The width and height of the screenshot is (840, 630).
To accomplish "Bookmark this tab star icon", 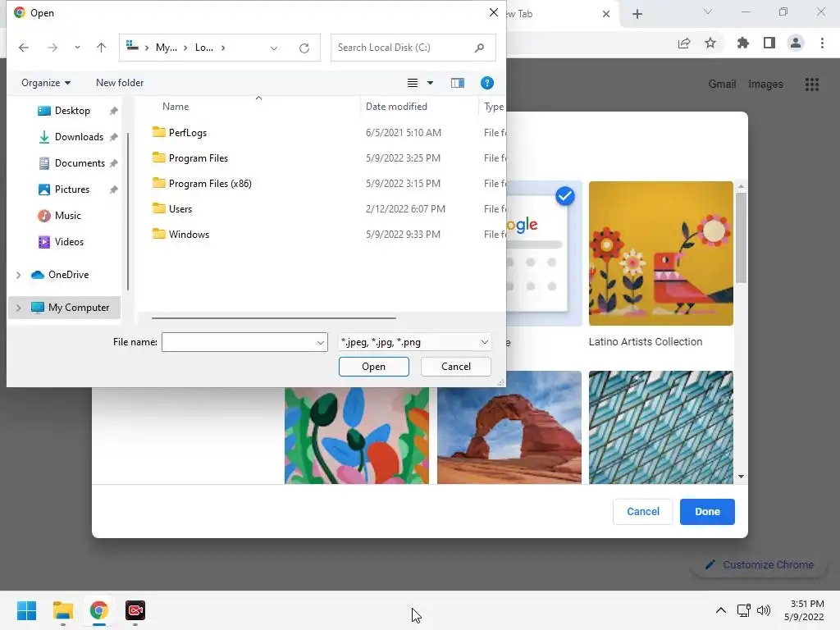I will (x=710, y=43).
